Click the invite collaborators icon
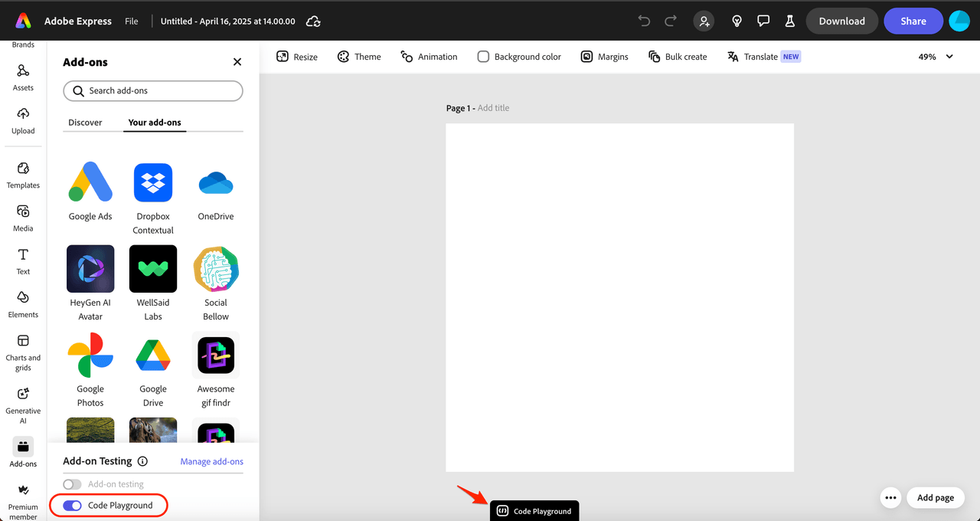Viewport: 980px width, 521px height. pyautogui.click(x=704, y=21)
